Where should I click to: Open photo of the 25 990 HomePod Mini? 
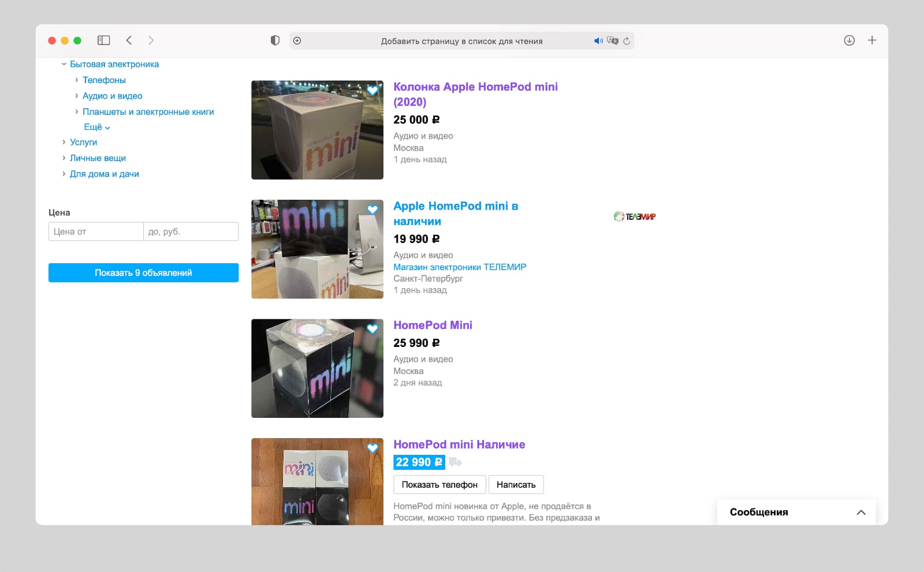[x=317, y=368]
